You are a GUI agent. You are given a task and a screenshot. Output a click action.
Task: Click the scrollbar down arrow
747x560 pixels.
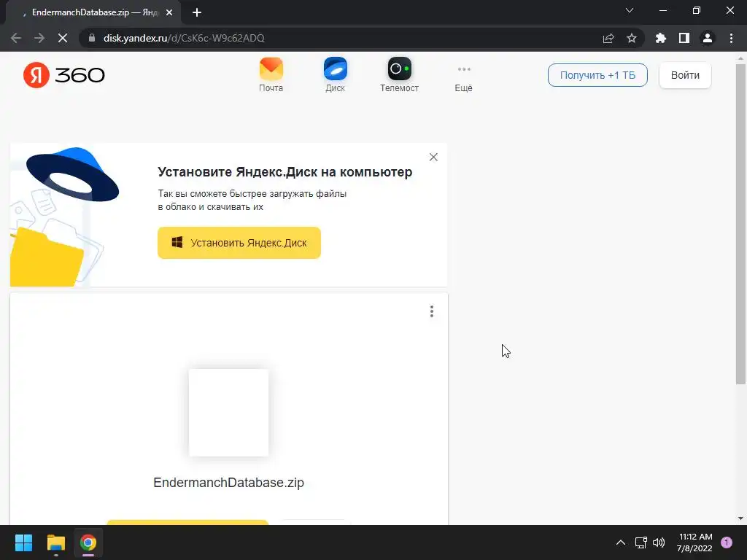pos(740,518)
